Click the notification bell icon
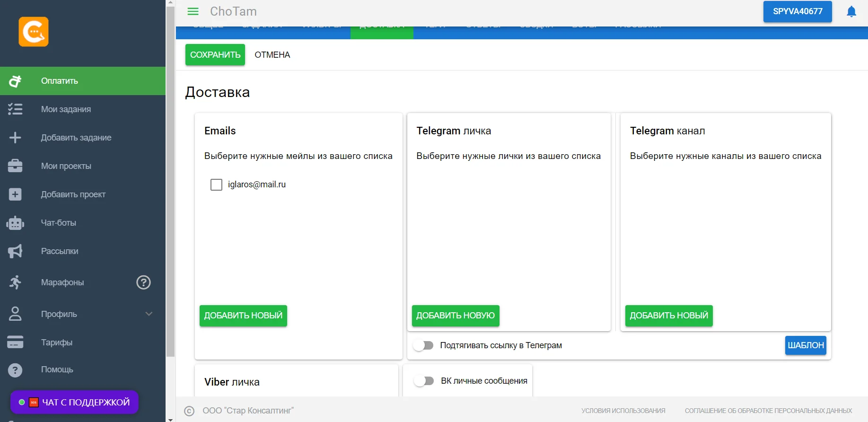This screenshot has height=422, width=868. 851,11
